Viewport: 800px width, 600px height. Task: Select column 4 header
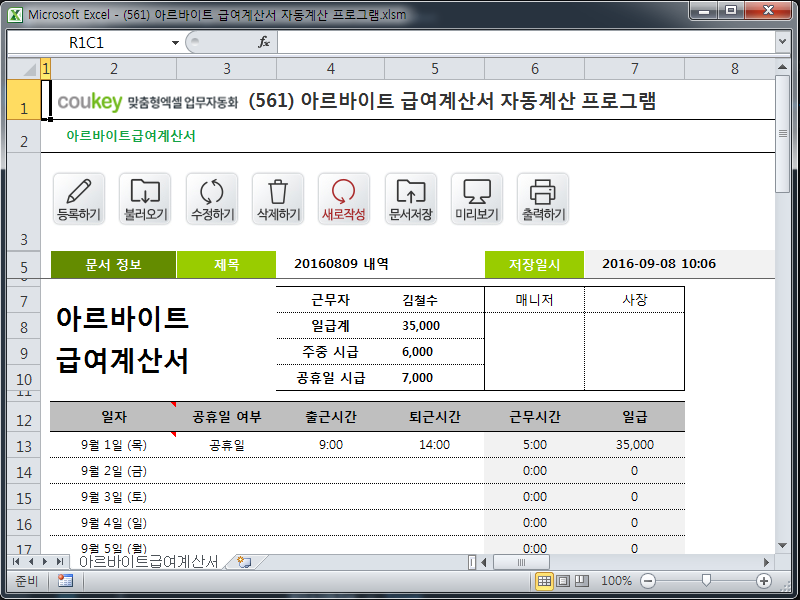point(331,68)
